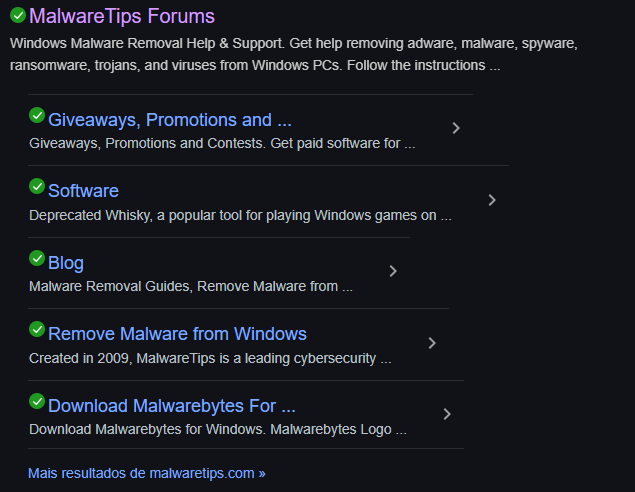Open the MalwareTips Forums result title

click(122, 16)
